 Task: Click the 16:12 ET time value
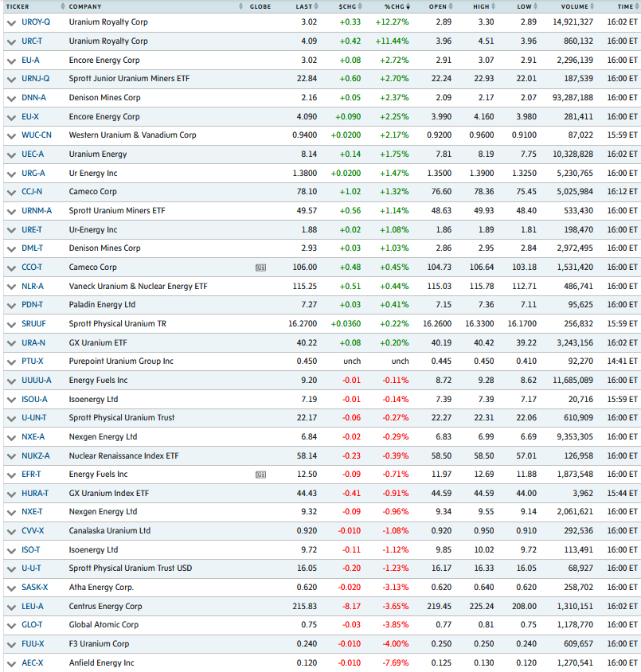tap(622, 191)
